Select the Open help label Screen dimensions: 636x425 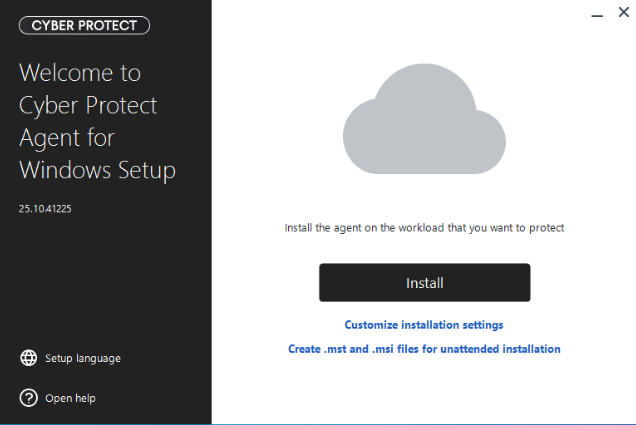pyautogui.click(x=70, y=398)
